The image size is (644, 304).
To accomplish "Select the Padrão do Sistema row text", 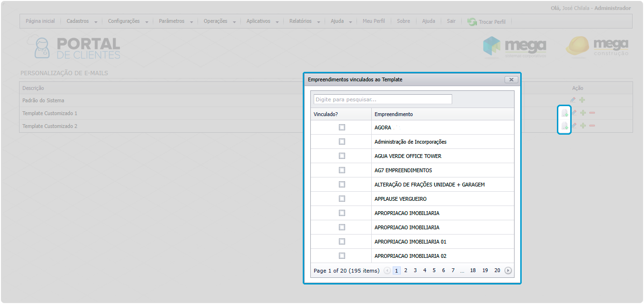I will (x=43, y=100).
